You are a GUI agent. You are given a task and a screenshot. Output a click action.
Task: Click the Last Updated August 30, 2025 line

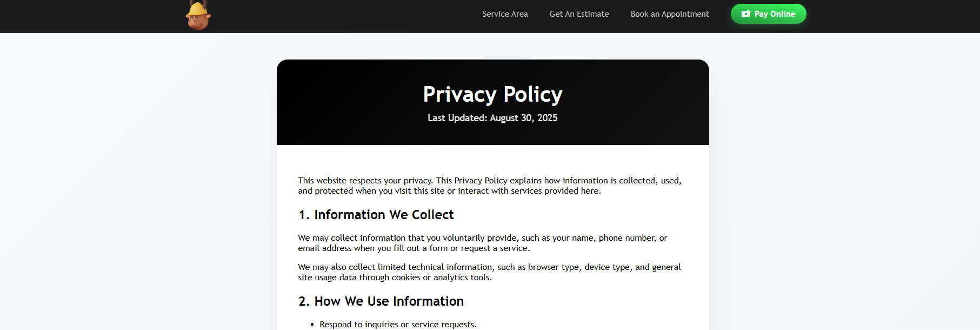492,118
